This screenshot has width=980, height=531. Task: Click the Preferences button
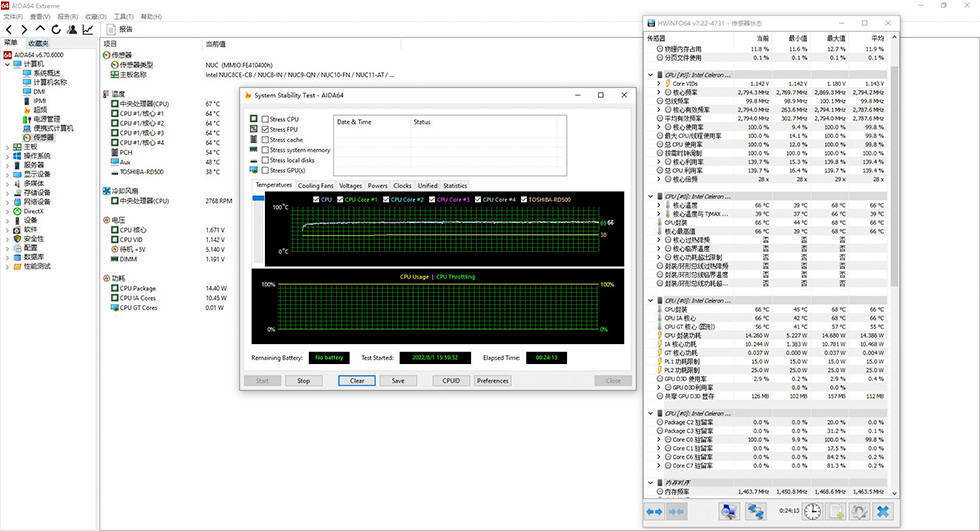click(x=493, y=380)
